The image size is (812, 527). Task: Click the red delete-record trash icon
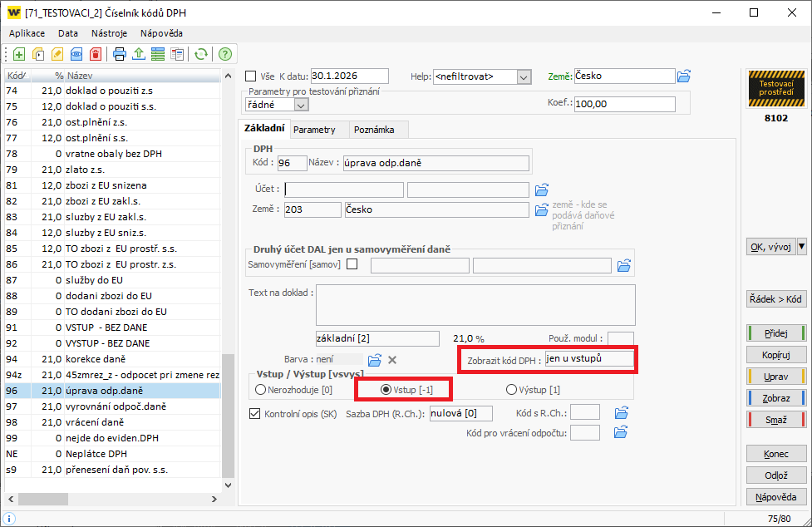click(x=96, y=54)
